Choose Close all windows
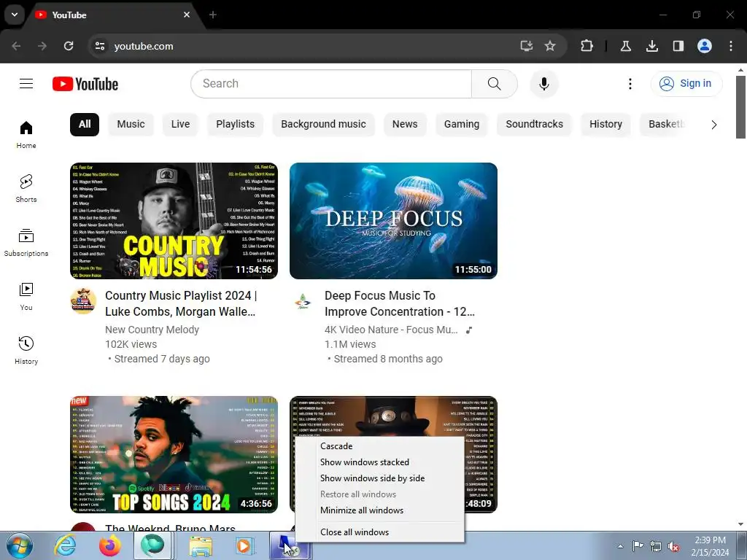The width and height of the screenshot is (747, 560). [x=379, y=532]
